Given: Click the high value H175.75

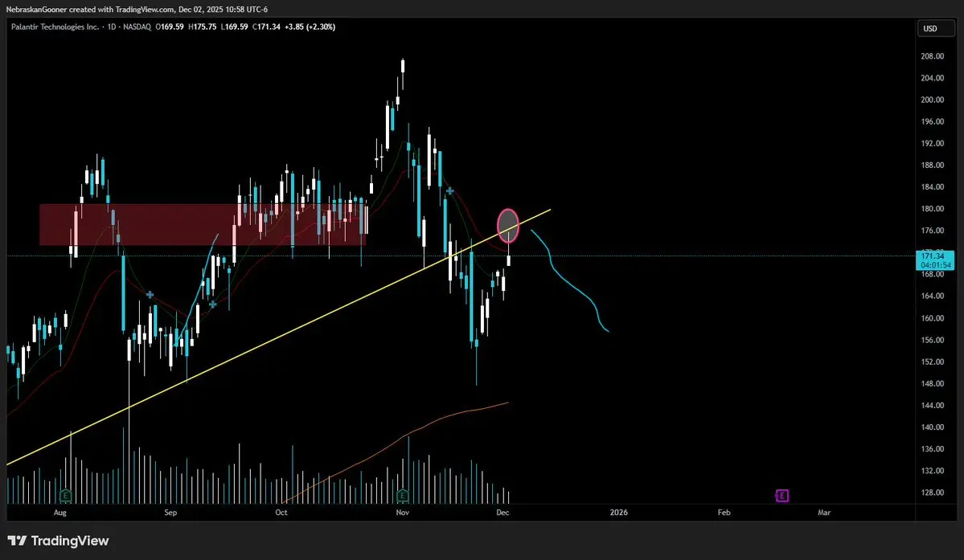Looking at the screenshot, I should pos(203,27).
